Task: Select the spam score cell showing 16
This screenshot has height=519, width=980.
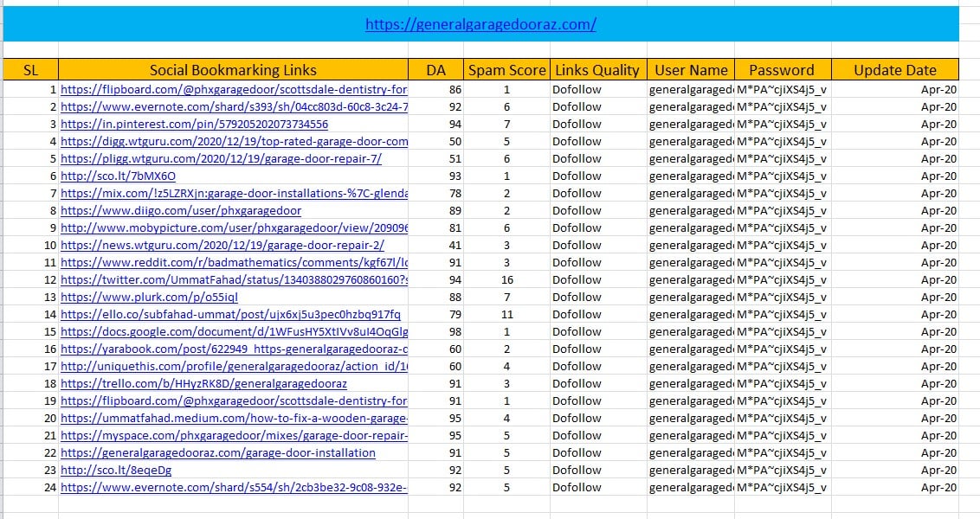Action: [x=507, y=279]
